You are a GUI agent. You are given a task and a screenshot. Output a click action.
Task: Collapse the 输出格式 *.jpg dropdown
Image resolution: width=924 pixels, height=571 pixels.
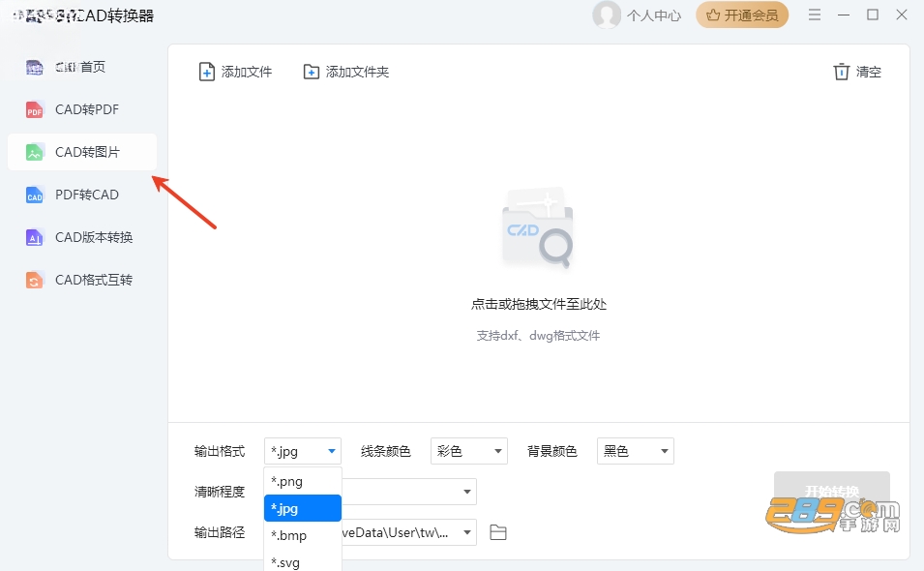(x=303, y=451)
